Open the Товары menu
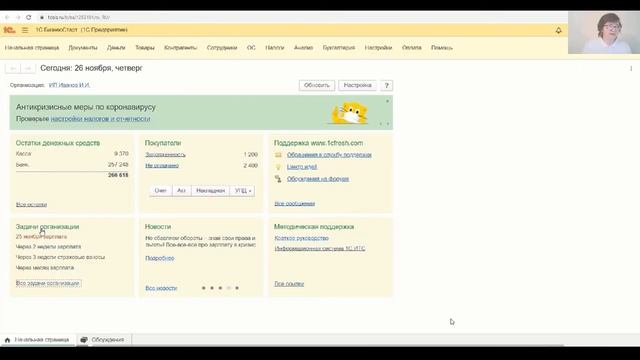The image size is (640, 360). pos(145,48)
